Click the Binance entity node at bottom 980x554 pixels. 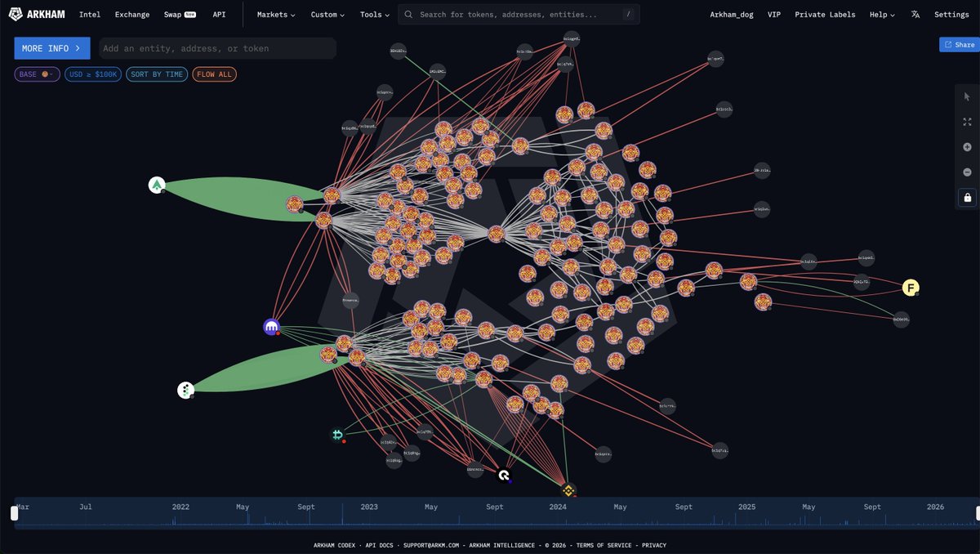click(568, 491)
